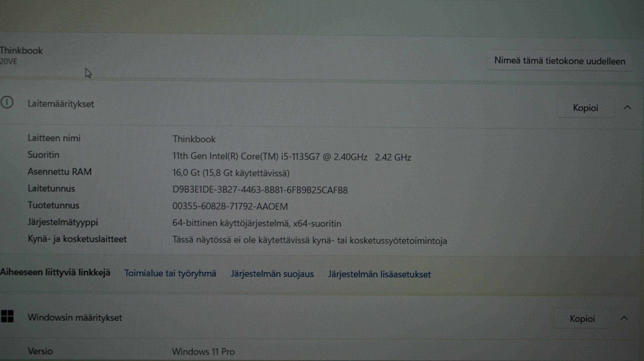Click the Windowsin määritykset header

(75, 318)
